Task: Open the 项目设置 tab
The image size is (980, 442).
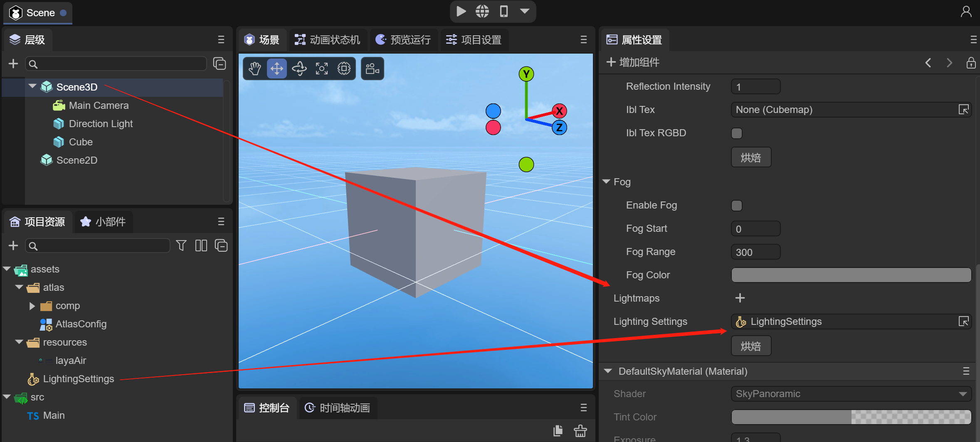Action: click(474, 40)
